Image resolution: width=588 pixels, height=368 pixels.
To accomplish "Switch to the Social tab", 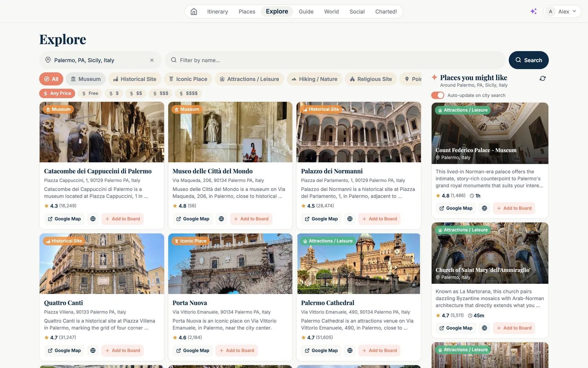I will tap(357, 11).
